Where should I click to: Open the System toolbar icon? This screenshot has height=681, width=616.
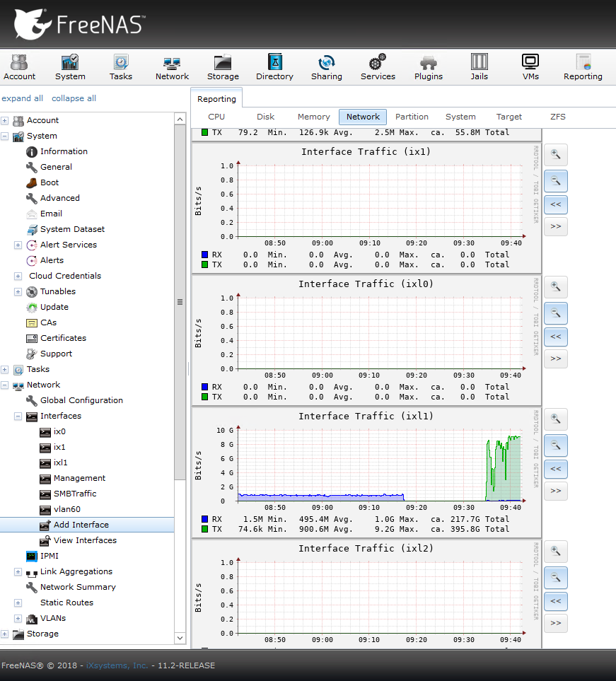[x=70, y=67]
